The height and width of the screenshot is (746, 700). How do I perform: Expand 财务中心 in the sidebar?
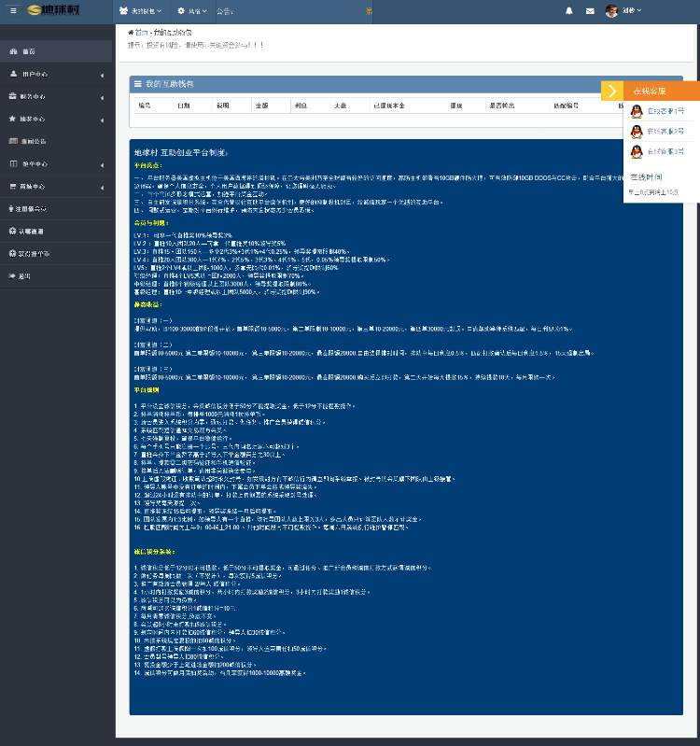click(x=56, y=96)
